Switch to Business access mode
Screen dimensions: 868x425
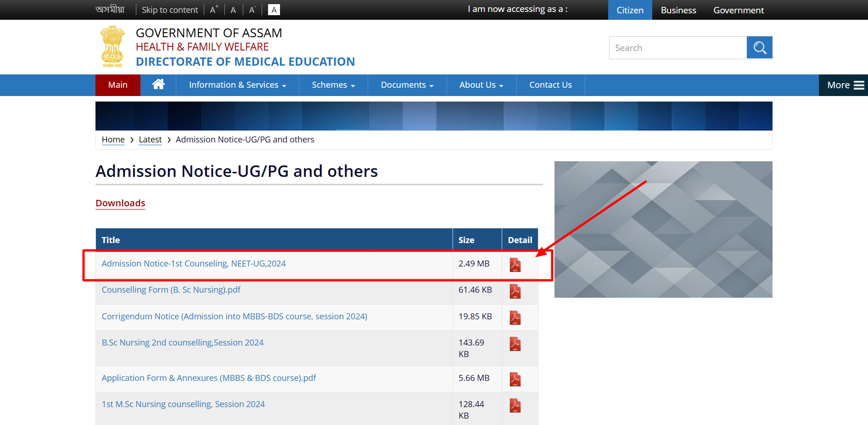pyautogui.click(x=678, y=10)
